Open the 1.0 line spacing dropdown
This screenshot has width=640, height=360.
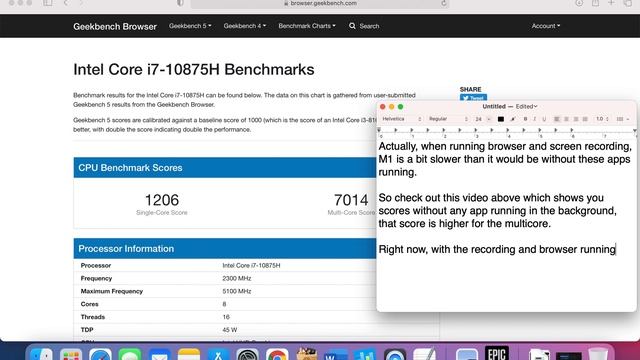(602, 119)
